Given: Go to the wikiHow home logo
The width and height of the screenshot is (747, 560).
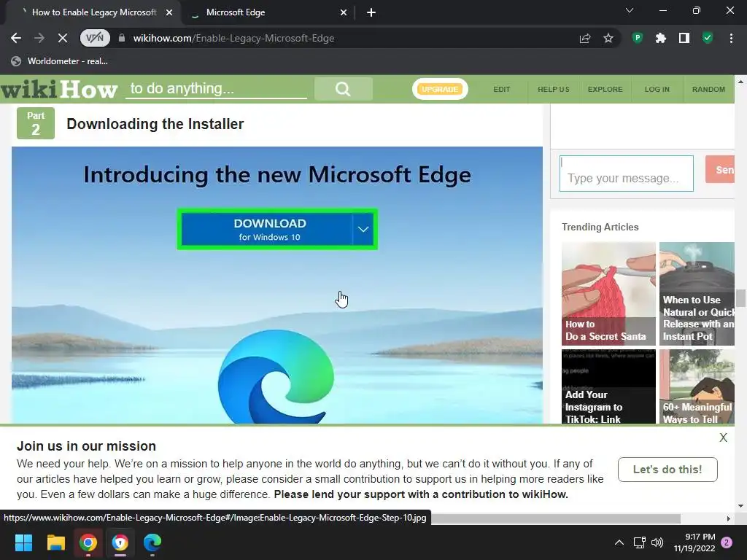Looking at the screenshot, I should pyautogui.click(x=59, y=89).
